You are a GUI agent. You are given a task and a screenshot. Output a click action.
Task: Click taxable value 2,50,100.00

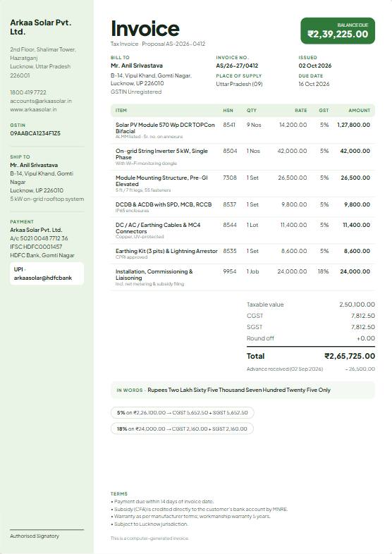[357, 304]
